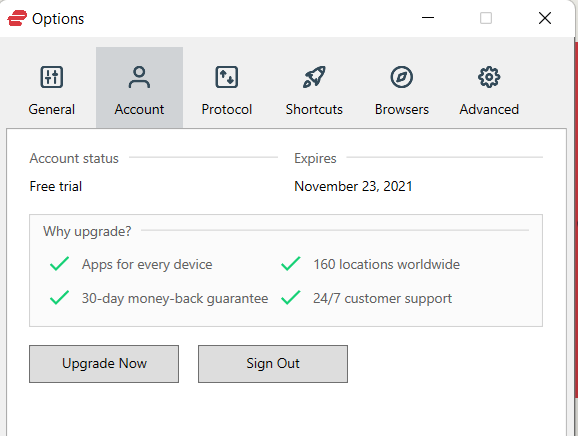
Task: Click checkmark beside 160 locations worldwide
Action: pos(291,264)
